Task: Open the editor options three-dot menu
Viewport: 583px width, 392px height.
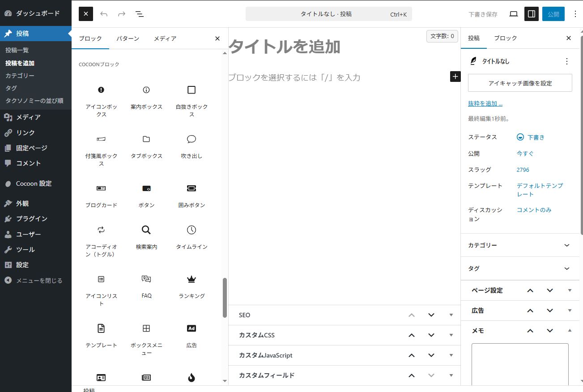Action: [575, 14]
